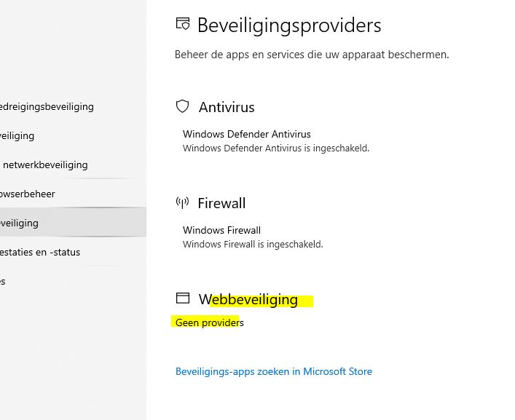The height and width of the screenshot is (420, 515).
Task: Click the Beveiligingsproviders header icon
Action: pos(183,25)
